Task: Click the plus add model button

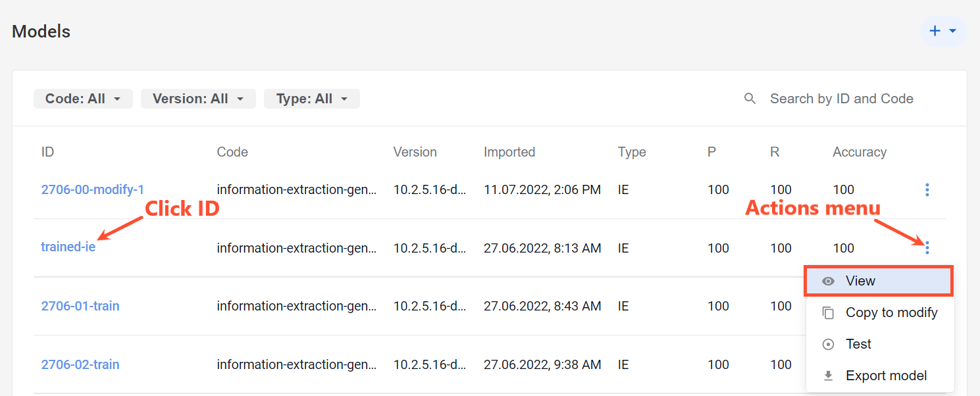Action: click(x=942, y=31)
